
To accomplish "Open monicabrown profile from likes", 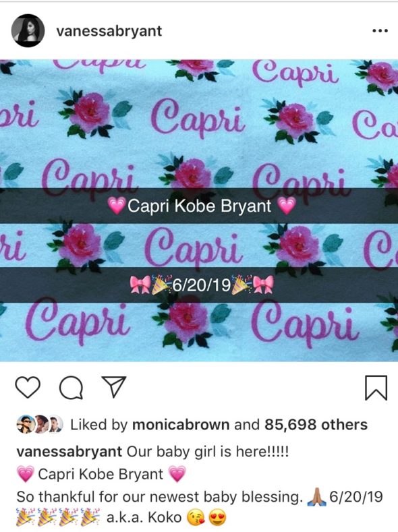I will coord(181,424).
